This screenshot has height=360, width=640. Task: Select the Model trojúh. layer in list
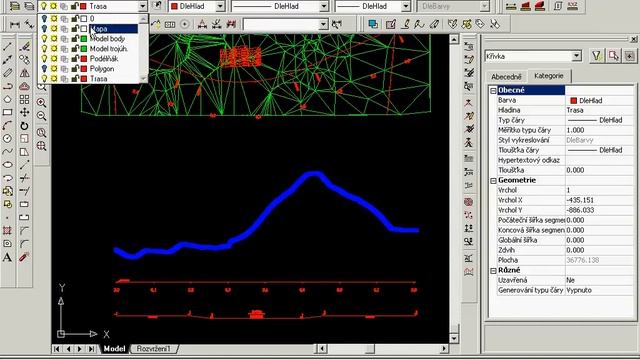(x=109, y=49)
